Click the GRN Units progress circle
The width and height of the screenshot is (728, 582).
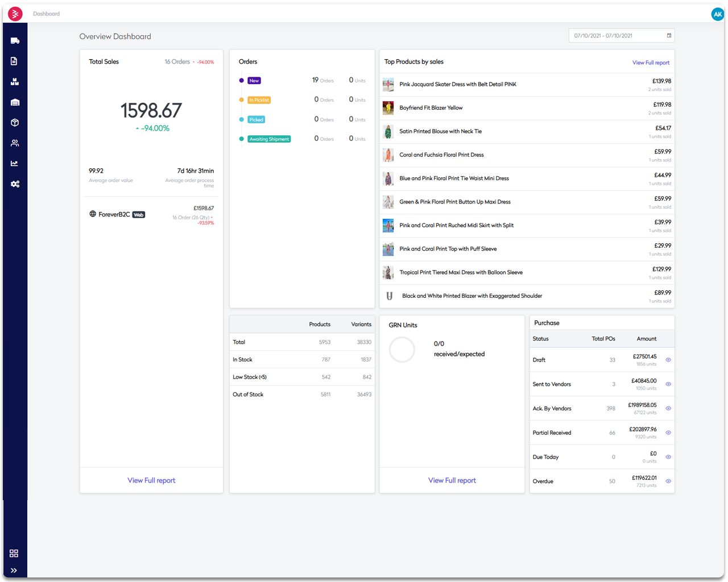pos(402,350)
